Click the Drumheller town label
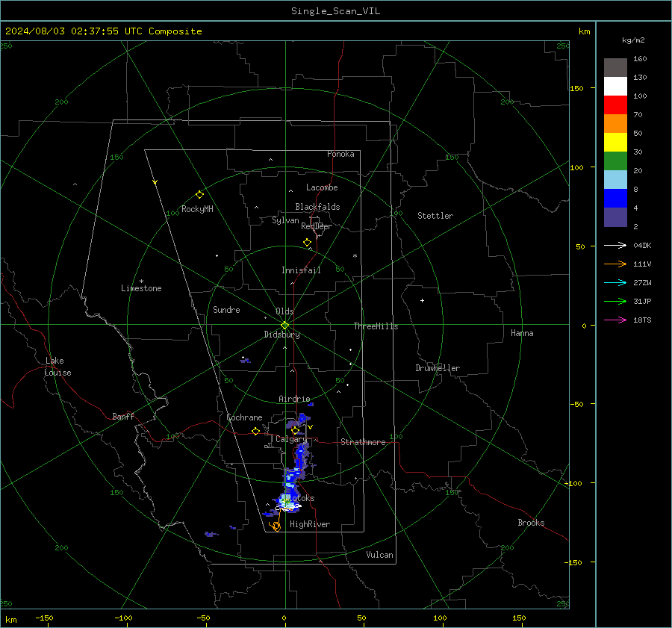Screen dimensions: 672x628 [x=438, y=368]
